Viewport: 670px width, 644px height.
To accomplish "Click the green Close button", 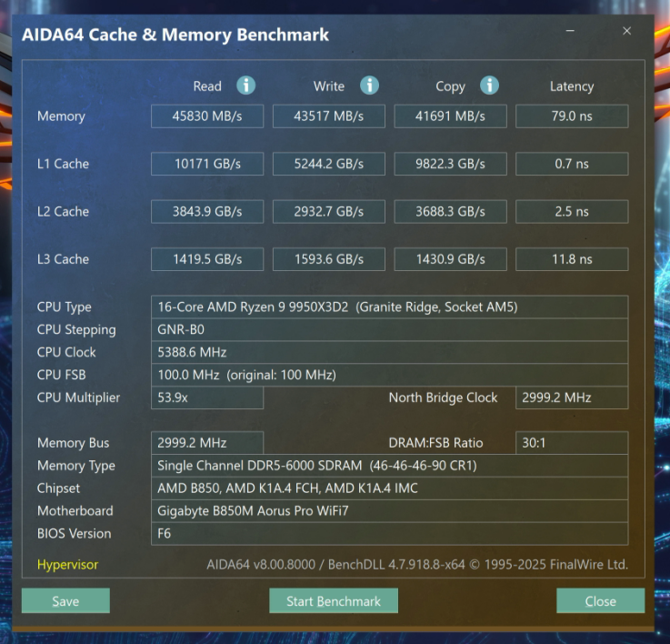I will (x=600, y=601).
